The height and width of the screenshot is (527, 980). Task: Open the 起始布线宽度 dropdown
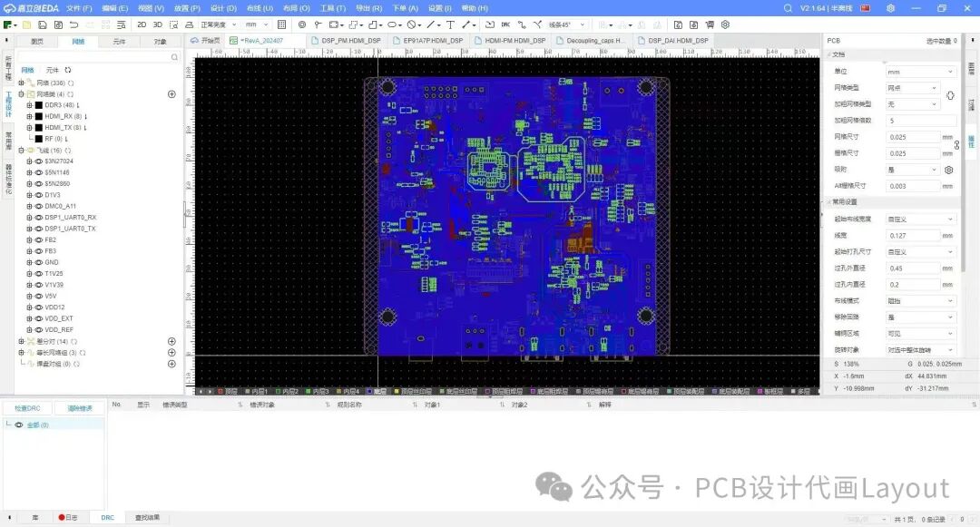[921, 220]
